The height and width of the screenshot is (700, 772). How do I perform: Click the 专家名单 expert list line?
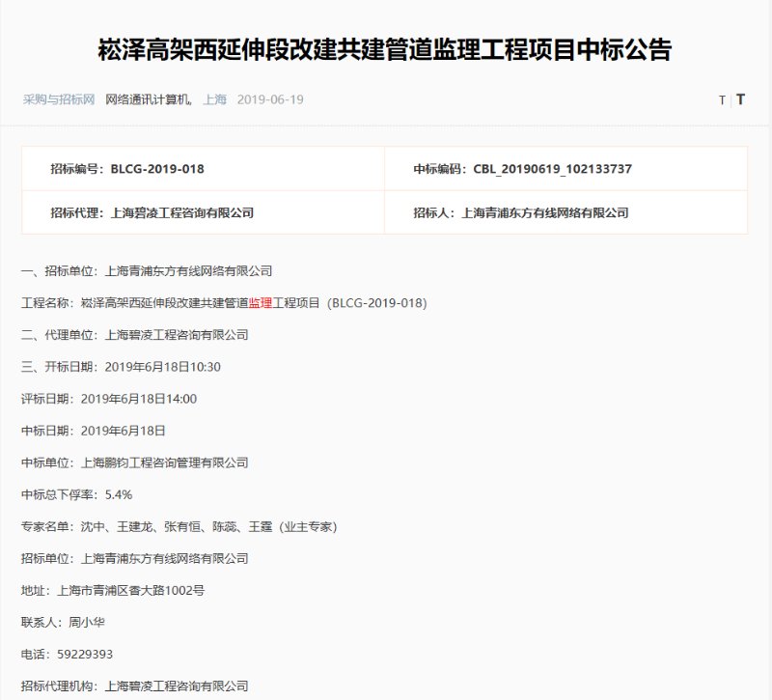click(x=179, y=526)
